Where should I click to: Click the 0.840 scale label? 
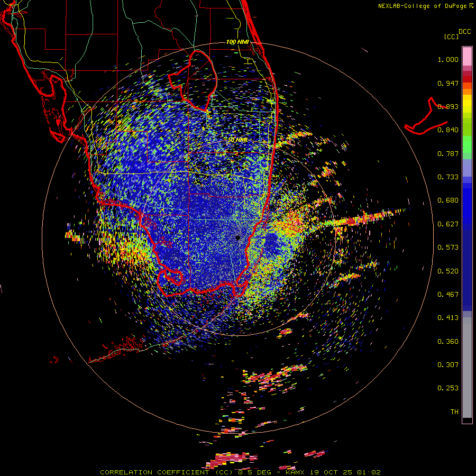(x=448, y=130)
